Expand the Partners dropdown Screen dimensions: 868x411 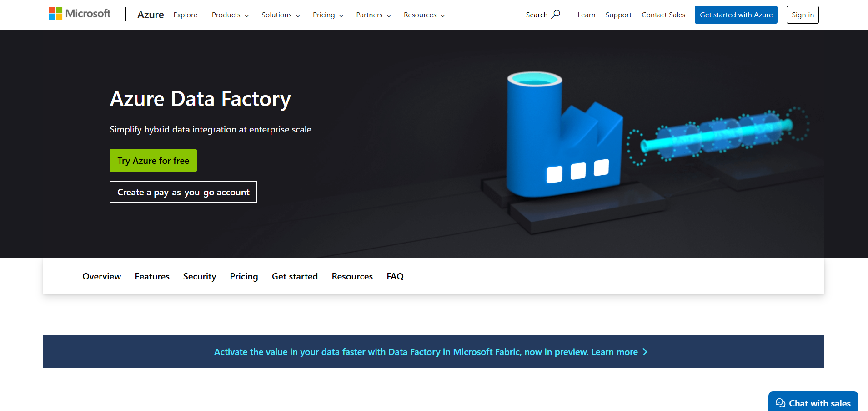(374, 15)
